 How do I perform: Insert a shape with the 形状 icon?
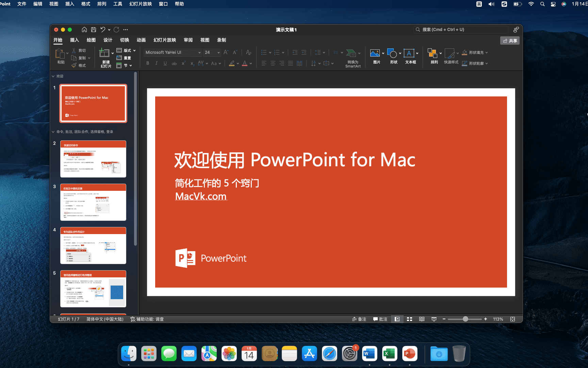coord(392,53)
